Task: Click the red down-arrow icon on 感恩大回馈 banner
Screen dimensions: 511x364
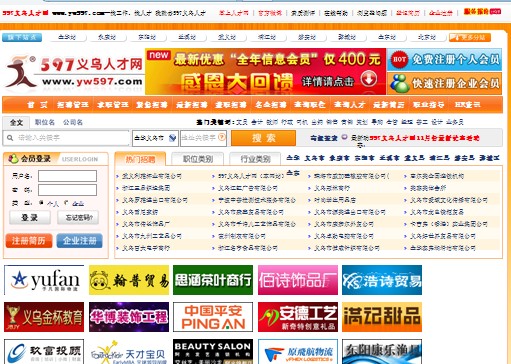Action: [x=369, y=79]
